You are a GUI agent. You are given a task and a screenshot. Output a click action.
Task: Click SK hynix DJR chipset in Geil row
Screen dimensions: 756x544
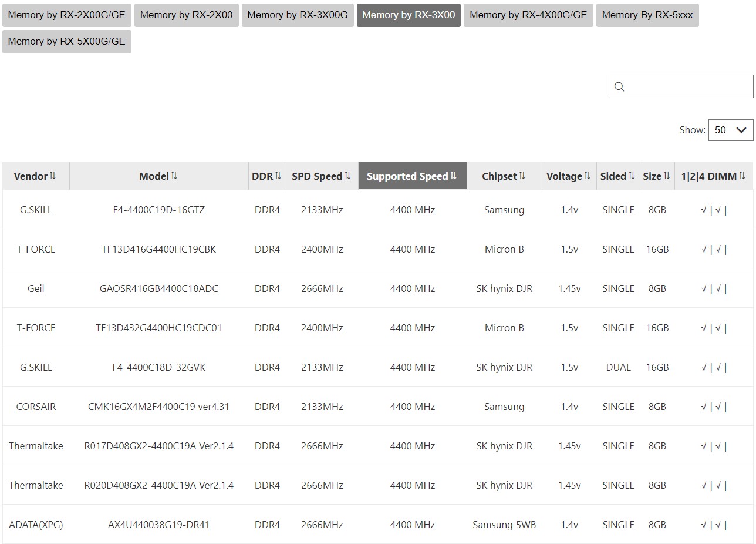[504, 288]
